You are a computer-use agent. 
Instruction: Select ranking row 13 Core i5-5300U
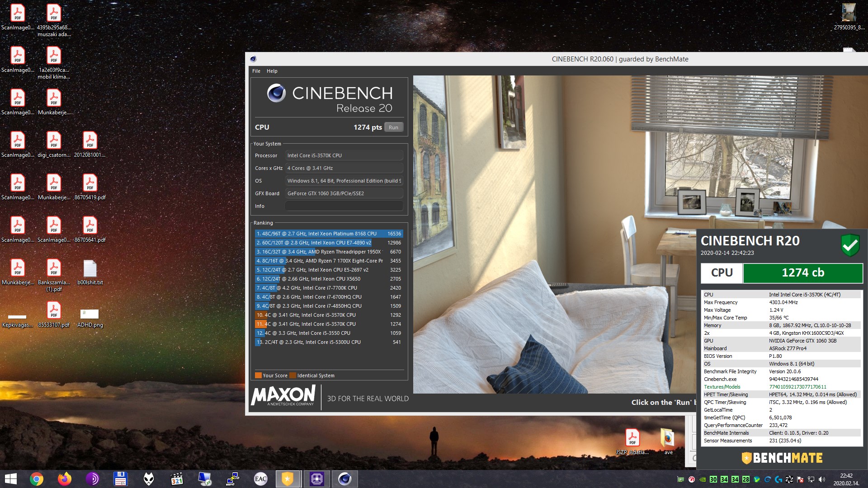pos(329,342)
